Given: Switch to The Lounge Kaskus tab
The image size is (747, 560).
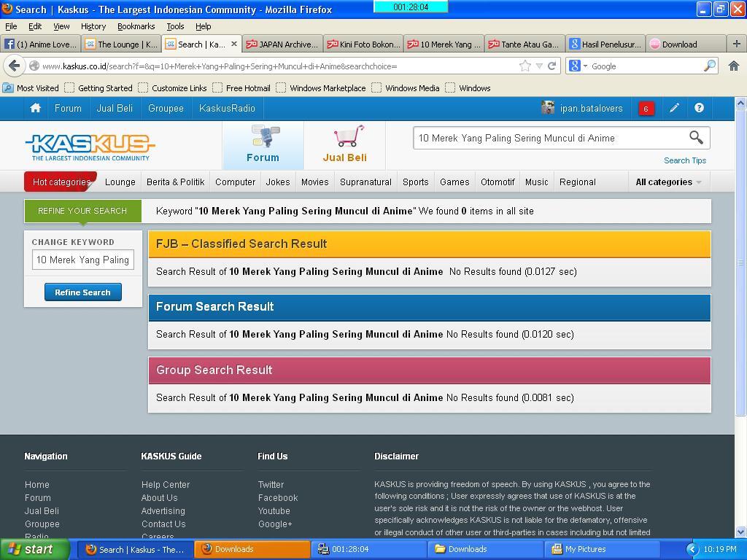Looking at the screenshot, I should (122, 44).
